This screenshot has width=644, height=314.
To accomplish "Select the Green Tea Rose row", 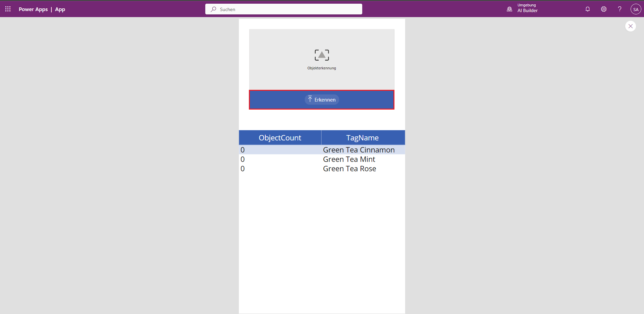I will click(x=349, y=169).
